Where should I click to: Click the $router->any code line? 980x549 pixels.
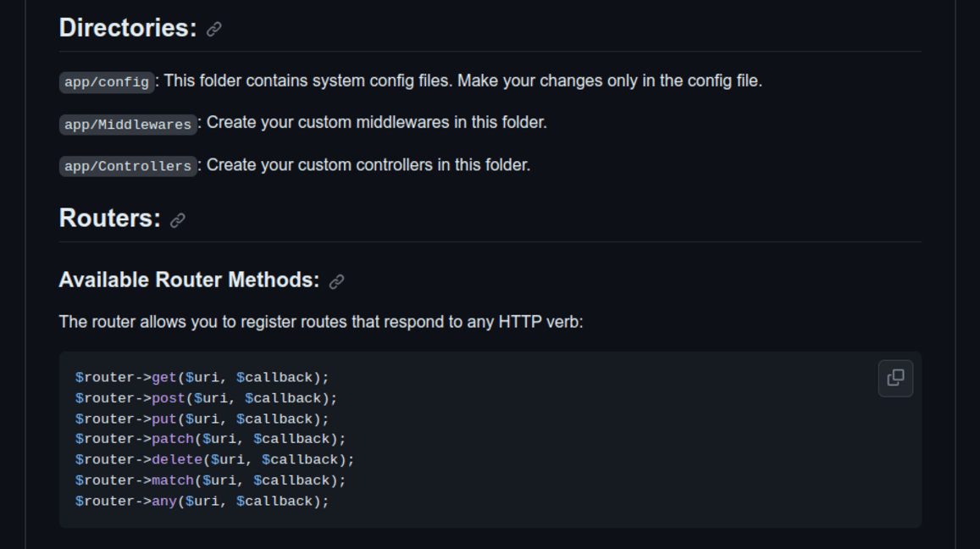click(203, 500)
